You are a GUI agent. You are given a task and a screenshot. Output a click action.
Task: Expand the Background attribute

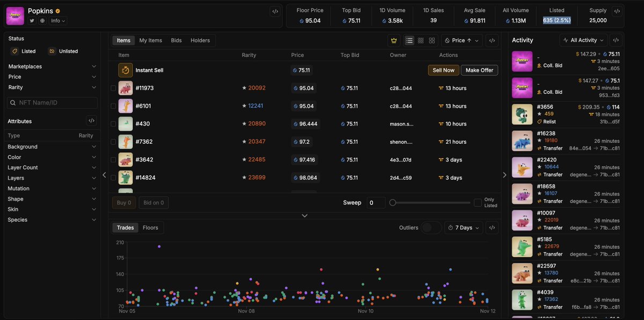(53, 146)
